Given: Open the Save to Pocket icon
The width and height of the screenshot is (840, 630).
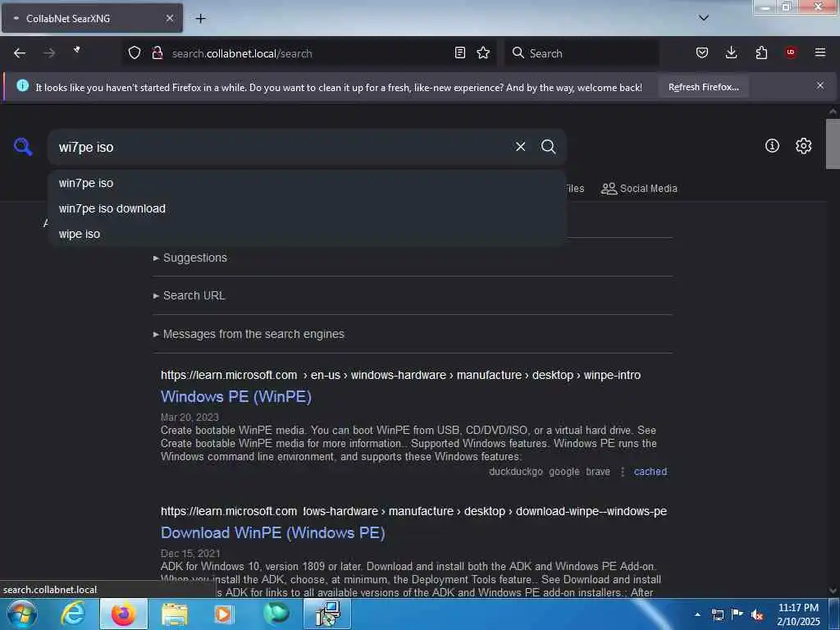Looking at the screenshot, I should tap(702, 52).
